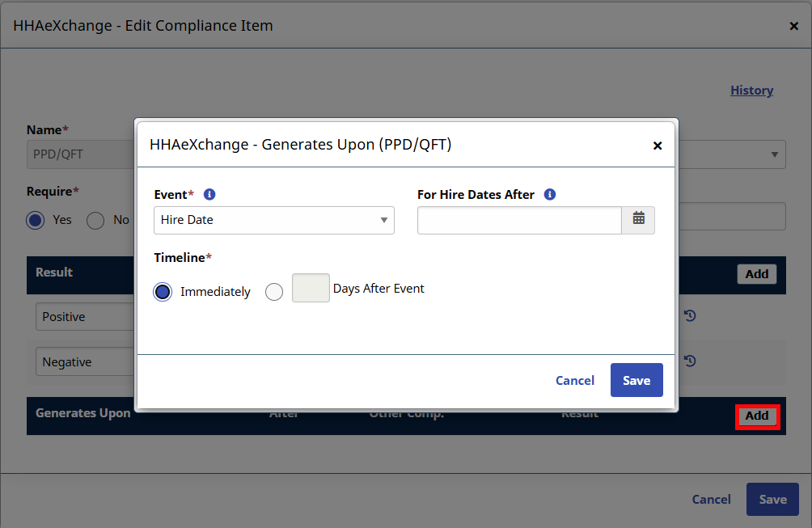Image resolution: width=812 pixels, height=528 pixels.
Task: Click history icon in the Positive result row
Action: tap(690, 316)
